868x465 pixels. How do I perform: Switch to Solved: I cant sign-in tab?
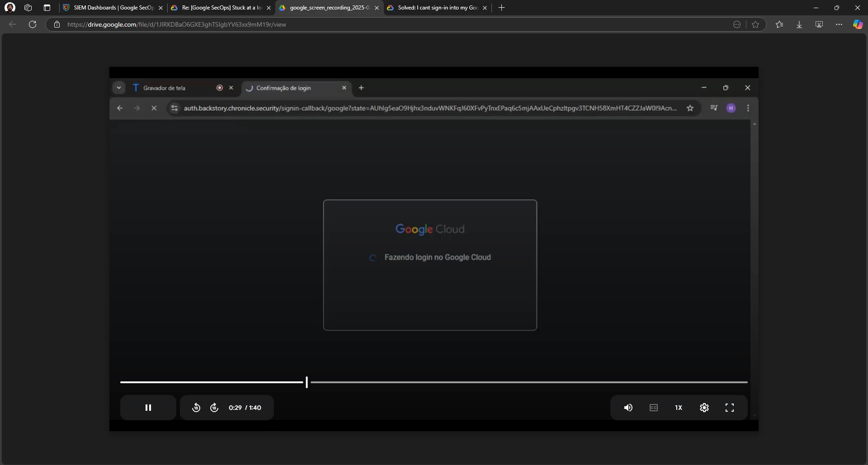tap(437, 8)
